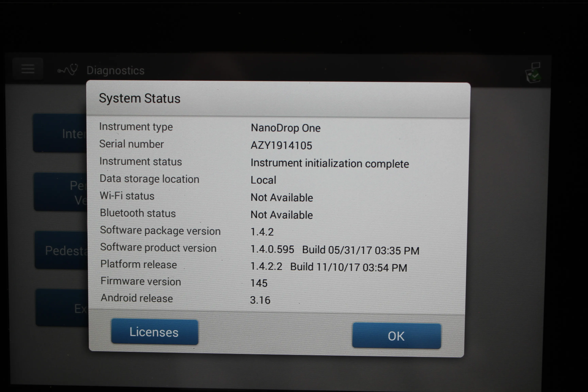Select Instrument initialization complete text
The width and height of the screenshot is (588, 392).
click(330, 164)
